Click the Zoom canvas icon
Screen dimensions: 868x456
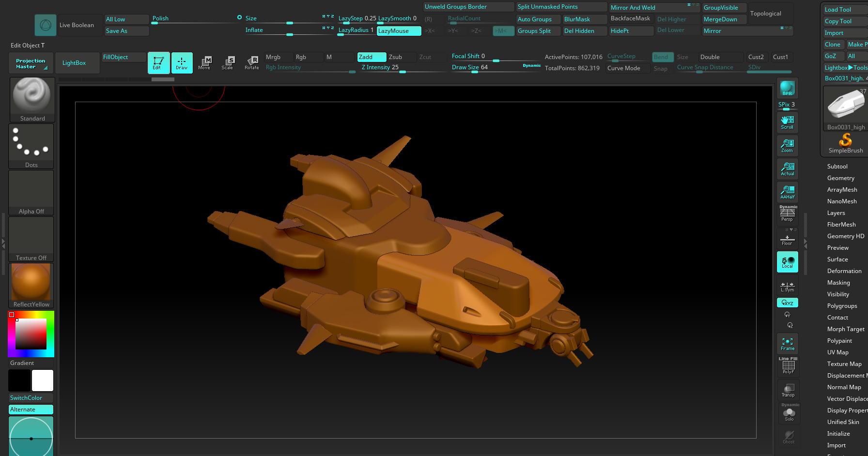tap(787, 145)
